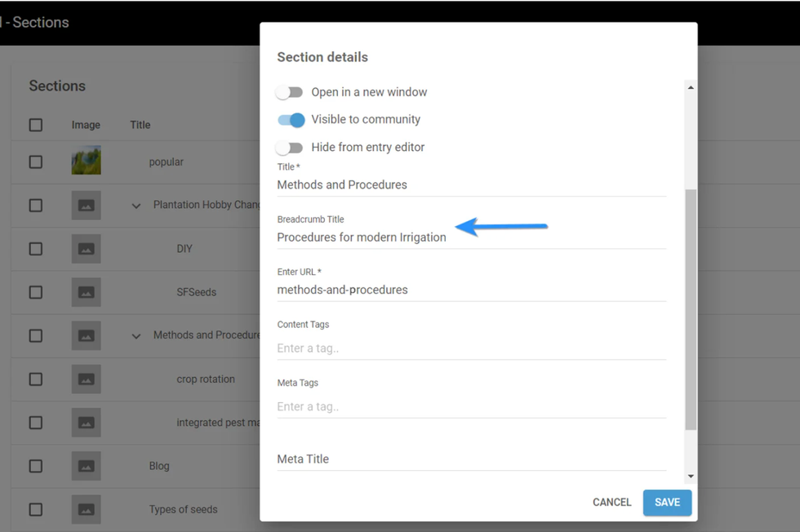The height and width of the screenshot is (532, 800).
Task: Open the image placeholder for crop rotation
Action: (x=86, y=379)
